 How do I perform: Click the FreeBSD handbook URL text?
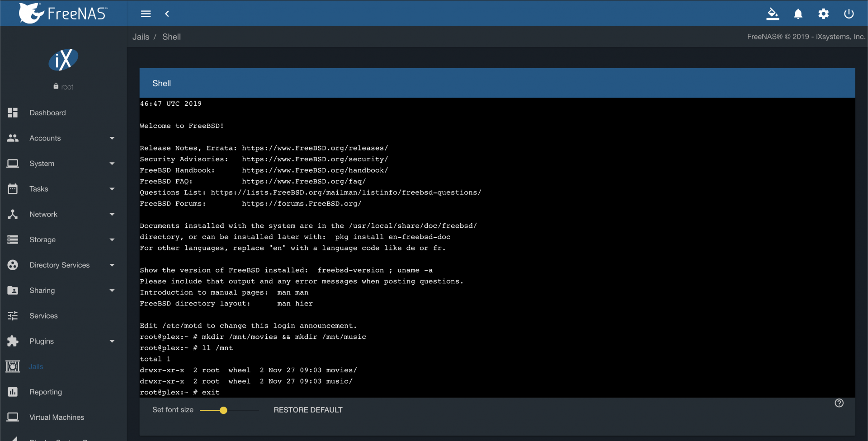[x=315, y=170]
